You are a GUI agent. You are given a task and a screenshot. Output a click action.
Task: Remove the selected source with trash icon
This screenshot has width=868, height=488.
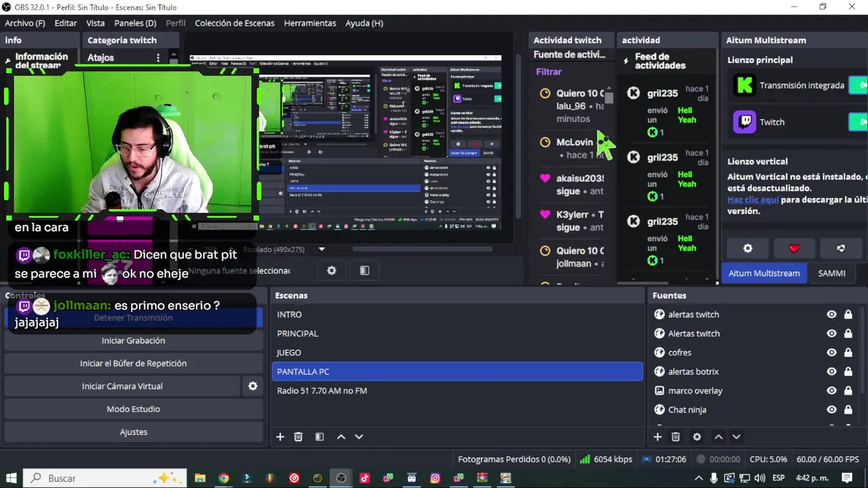click(675, 437)
